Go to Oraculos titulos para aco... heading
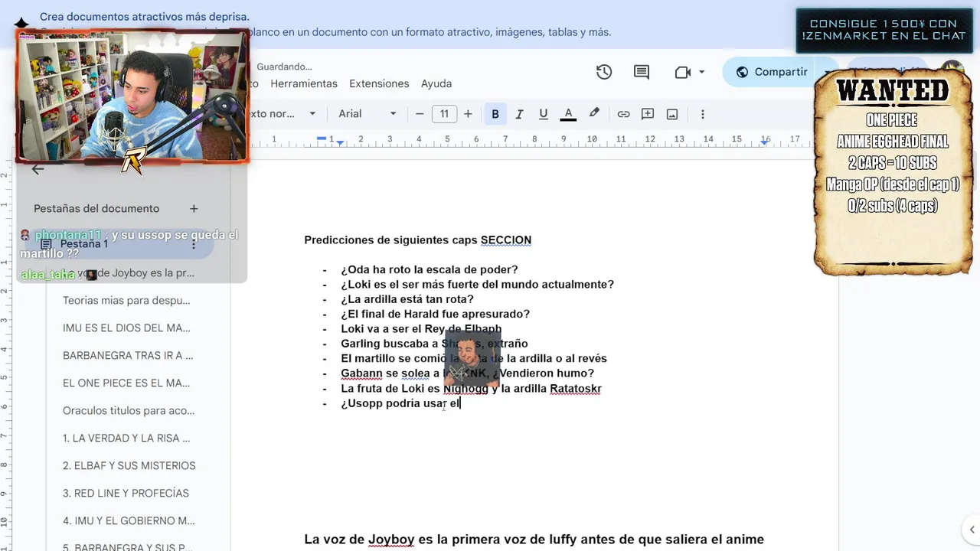Image resolution: width=980 pixels, height=551 pixels. point(129,410)
